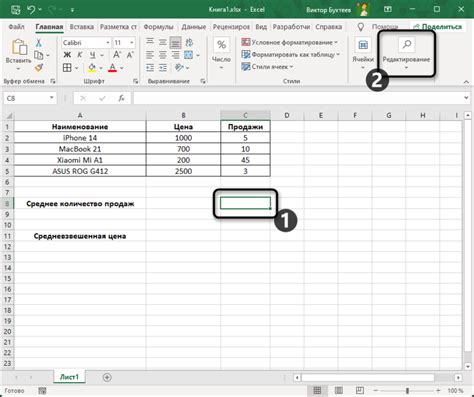Toggle underline Ч formatting
Viewport: 474px width, 397px height.
(92, 55)
